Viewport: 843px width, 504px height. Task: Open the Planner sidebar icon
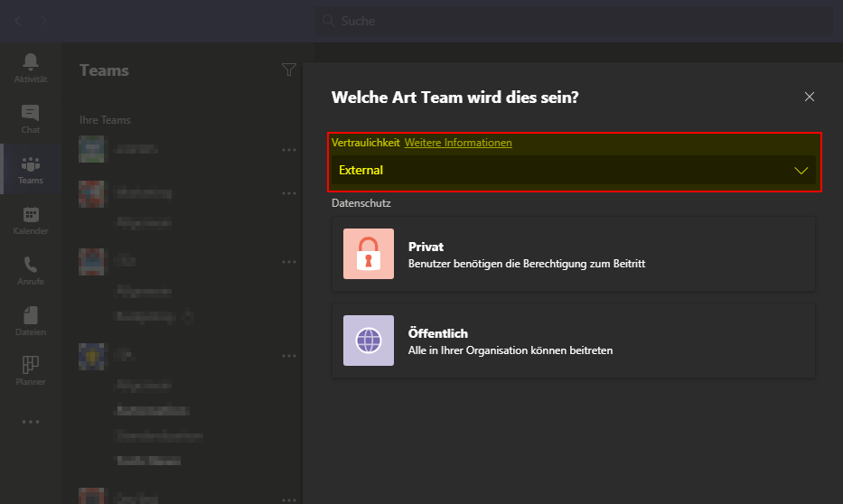click(x=31, y=366)
